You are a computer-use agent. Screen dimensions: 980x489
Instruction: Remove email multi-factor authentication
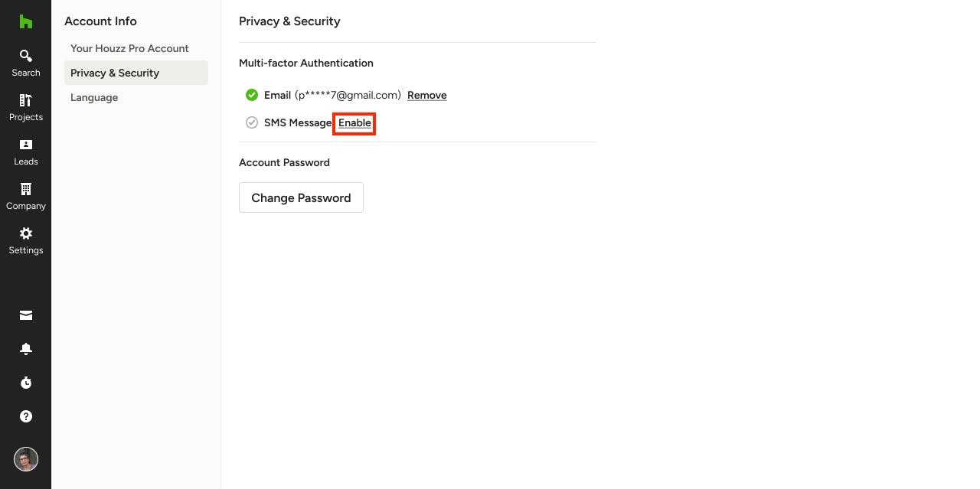point(426,95)
